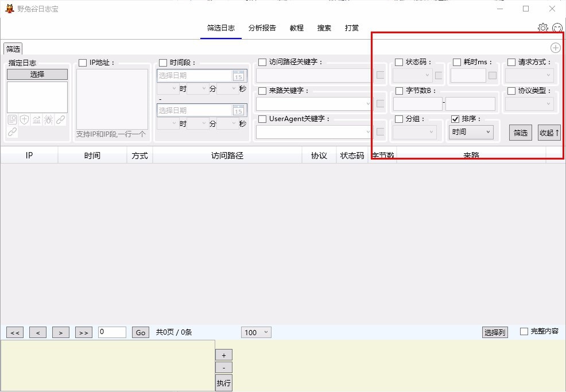
Task: Click the 耗时ms input field
Action: pos(468,75)
